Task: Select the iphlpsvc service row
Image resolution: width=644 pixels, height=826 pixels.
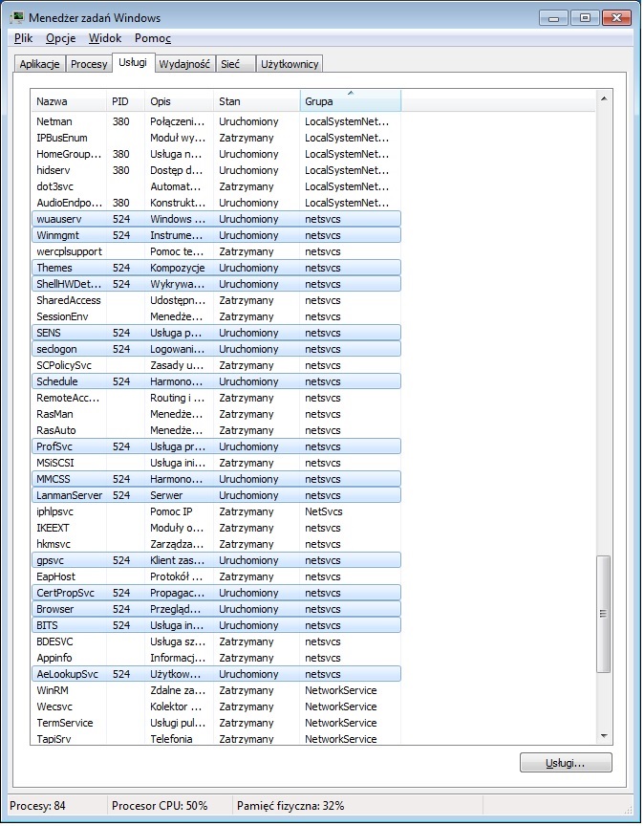Action: pyautogui.click(x=216, y=512)
